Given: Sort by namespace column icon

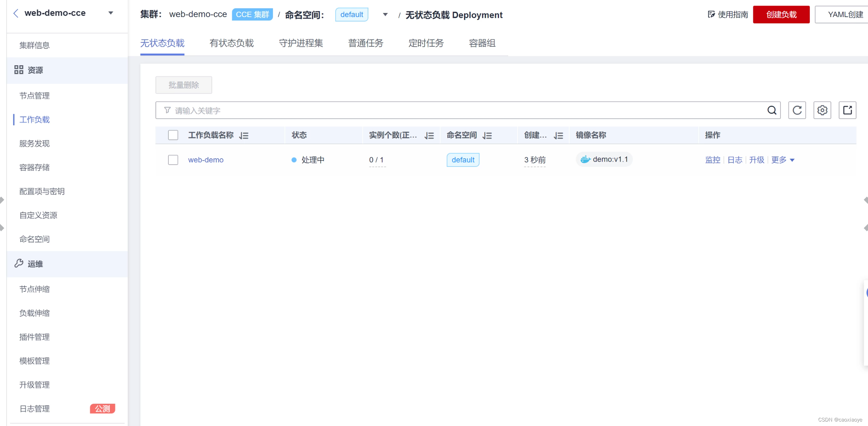Looking at the screenshot, I should click(x=487, y=136).
